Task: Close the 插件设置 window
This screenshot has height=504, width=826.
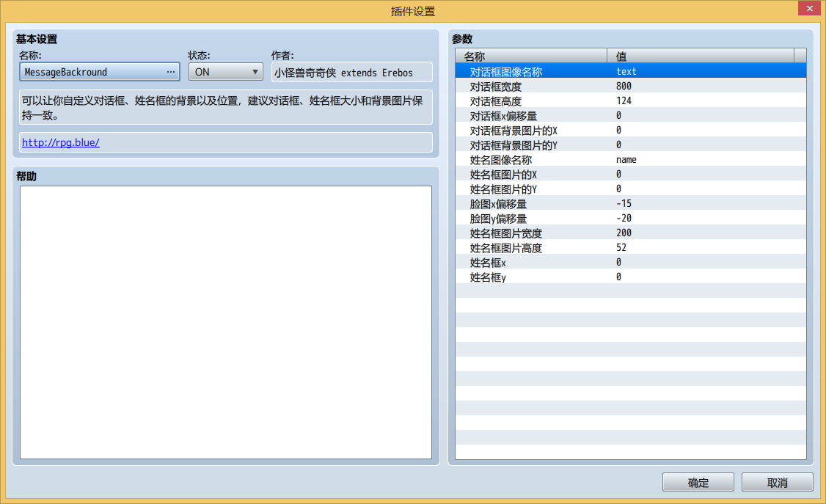Action: tap(809, 8)
